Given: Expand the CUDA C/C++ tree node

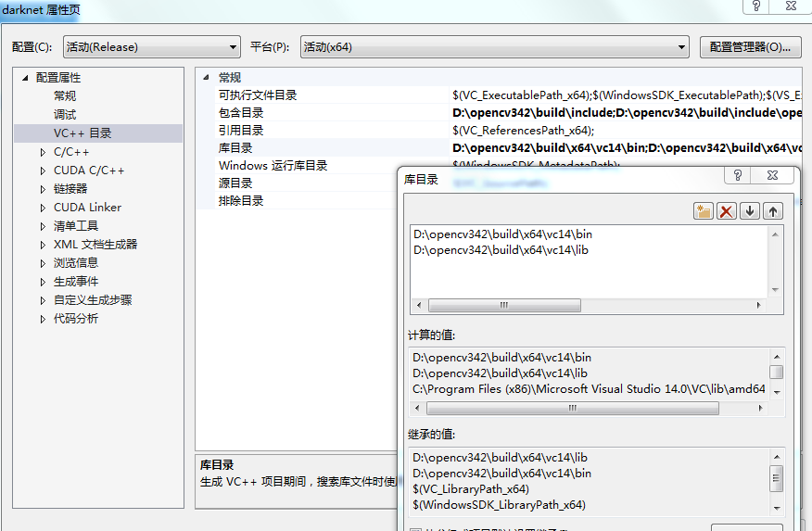Looking at the screenshot, I should pyautogui.click(x=43, y=171).
